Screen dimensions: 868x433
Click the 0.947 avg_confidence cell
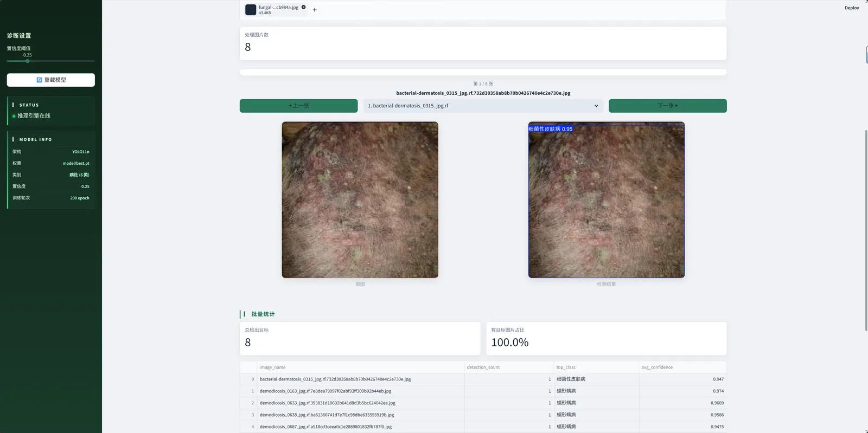(682, 379)
